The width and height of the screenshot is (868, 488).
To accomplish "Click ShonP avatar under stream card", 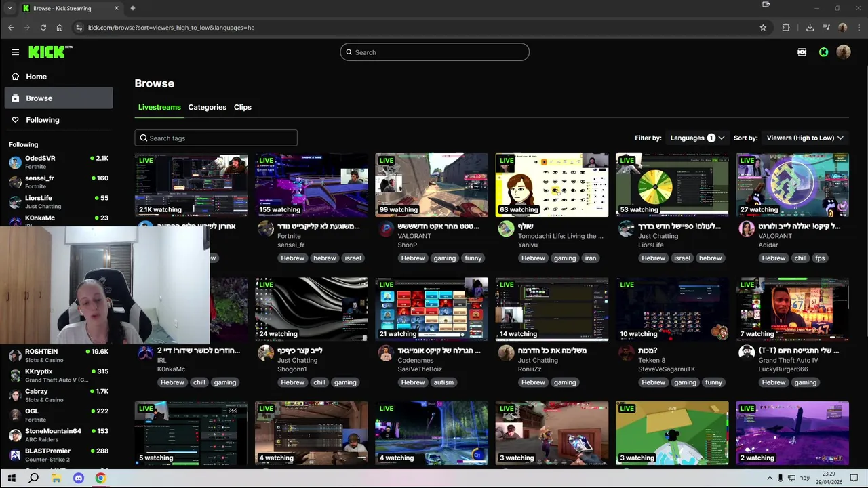I will [386, 228].
